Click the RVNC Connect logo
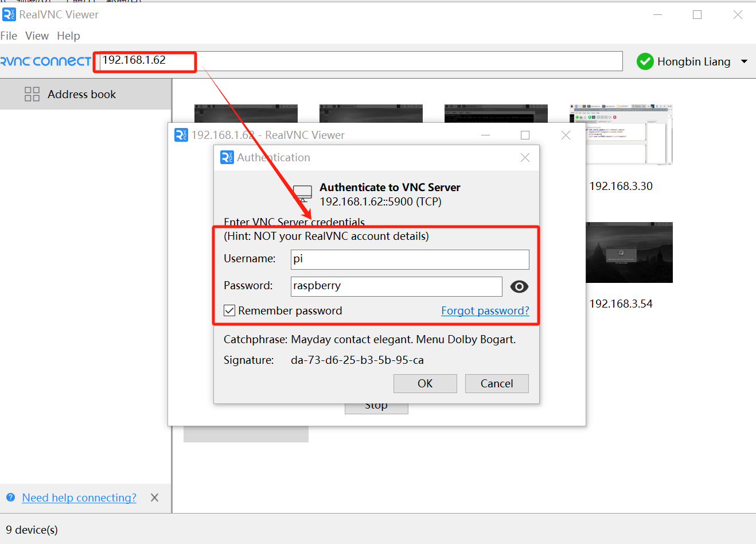Screen dimensions: 756x544 (46, 61)
